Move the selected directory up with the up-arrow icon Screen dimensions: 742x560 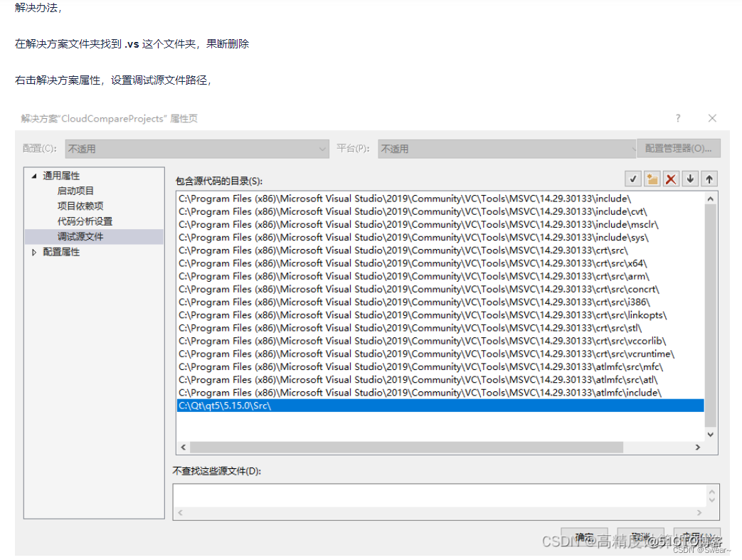tap(709, 178)
